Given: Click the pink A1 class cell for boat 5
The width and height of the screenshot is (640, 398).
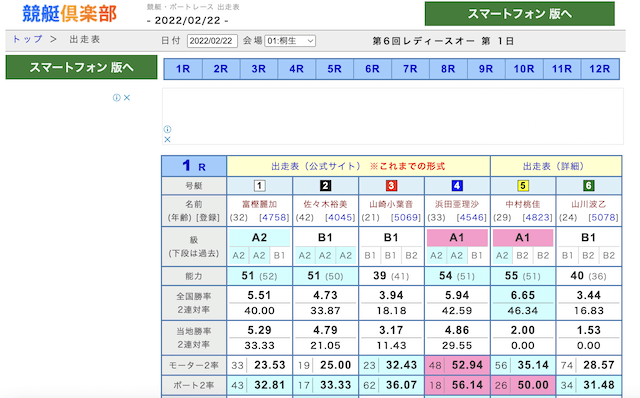Looking at the screenshot, I should (523, 238).
